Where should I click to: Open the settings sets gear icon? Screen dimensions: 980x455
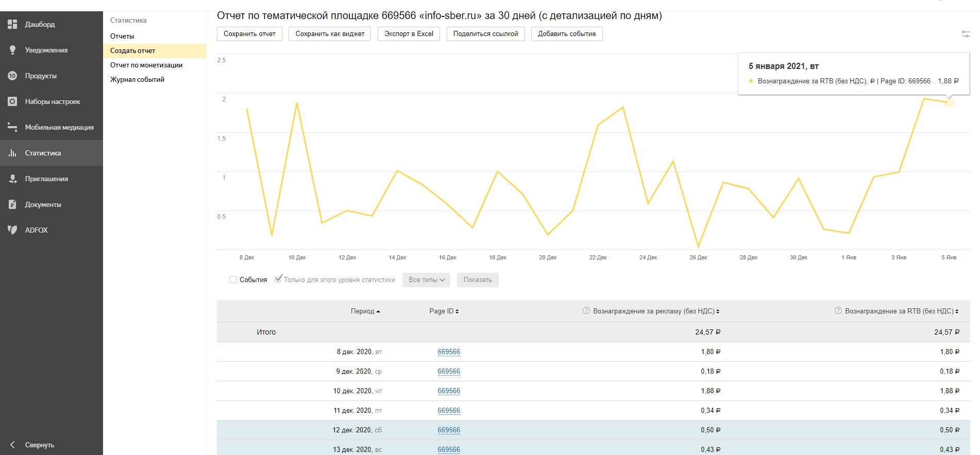click(12, 101)
